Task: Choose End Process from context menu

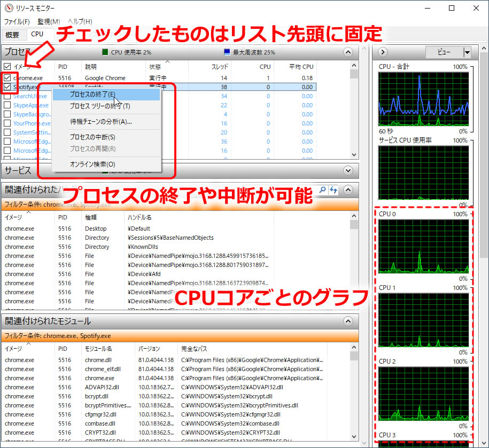Action: click(106, 94)
